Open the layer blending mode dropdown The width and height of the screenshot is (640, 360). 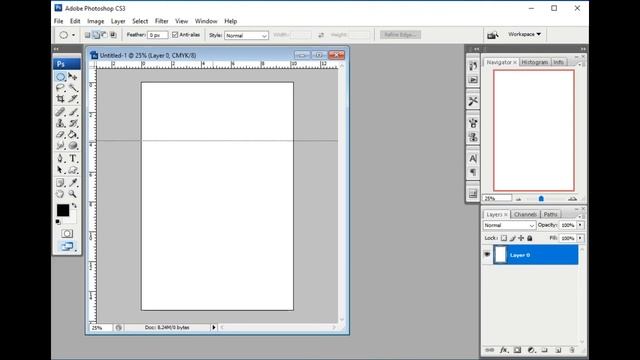(509, 225)
